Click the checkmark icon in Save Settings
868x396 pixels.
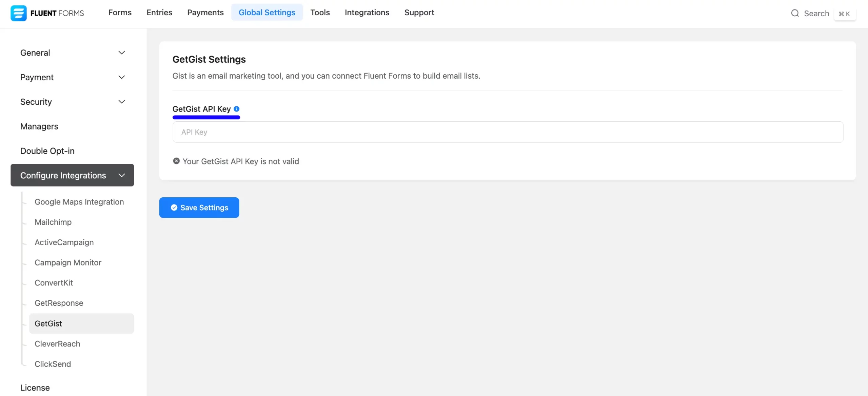[x=174, y=207]
